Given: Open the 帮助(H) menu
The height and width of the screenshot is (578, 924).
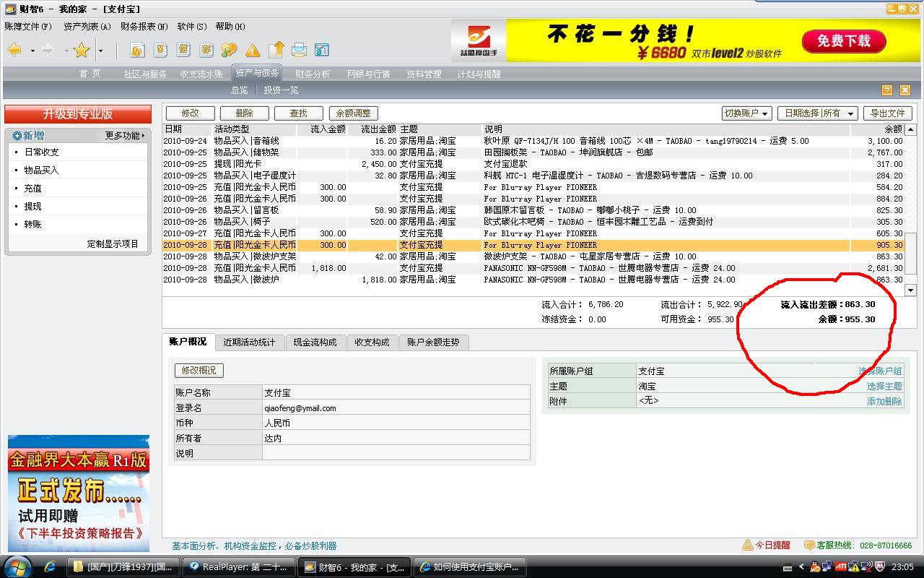Looking at the screenshot, I should click(x=230, y=27).
